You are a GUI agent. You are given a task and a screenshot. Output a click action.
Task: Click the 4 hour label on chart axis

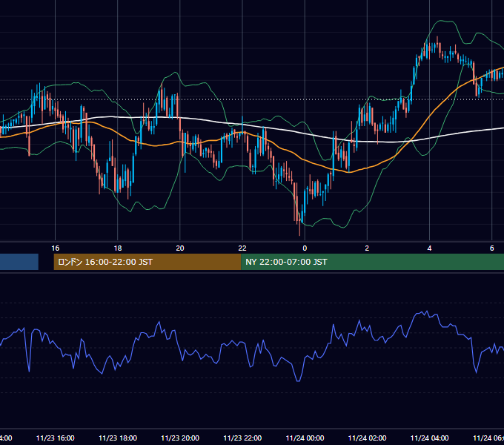point(429,248)
